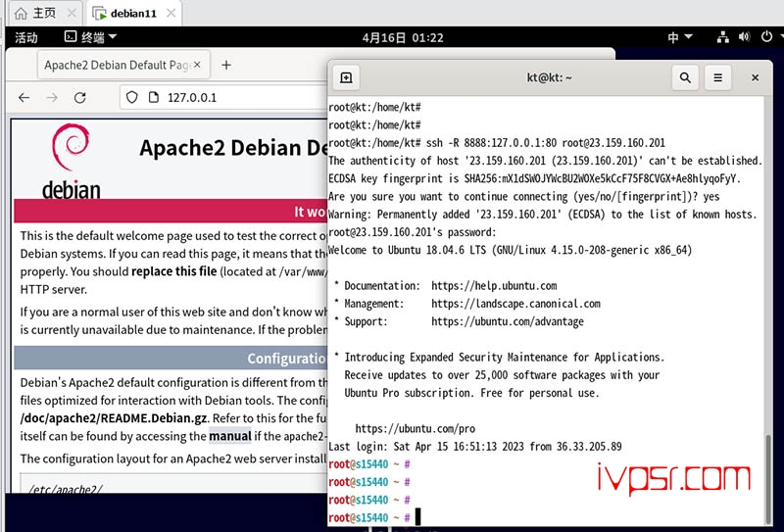
Task: Click Firefox back arrow button
Action: point(24,98)
